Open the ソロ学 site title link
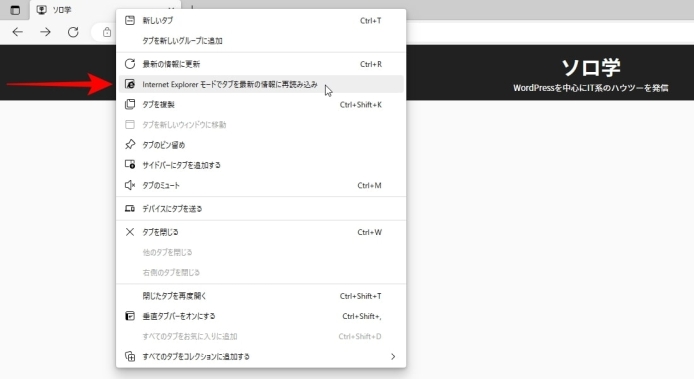This screenshot has height=379, width=694. pyautogui.click(x=590, y=68)
